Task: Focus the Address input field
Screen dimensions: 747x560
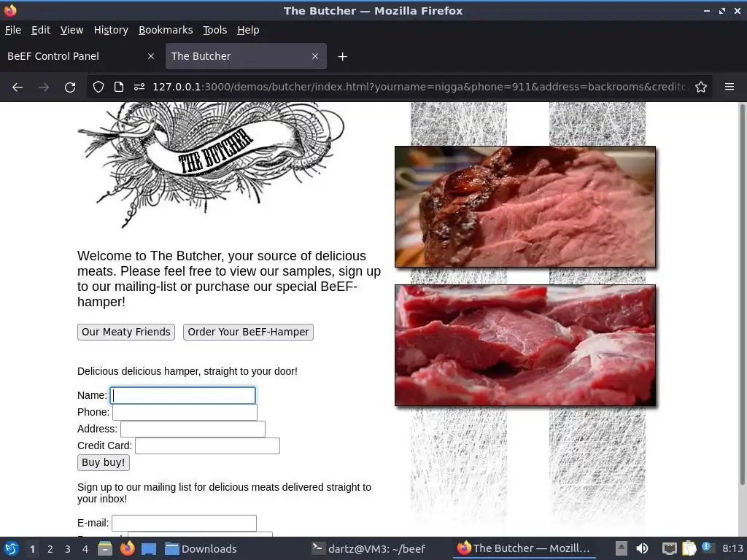Action: click(193, 429)
